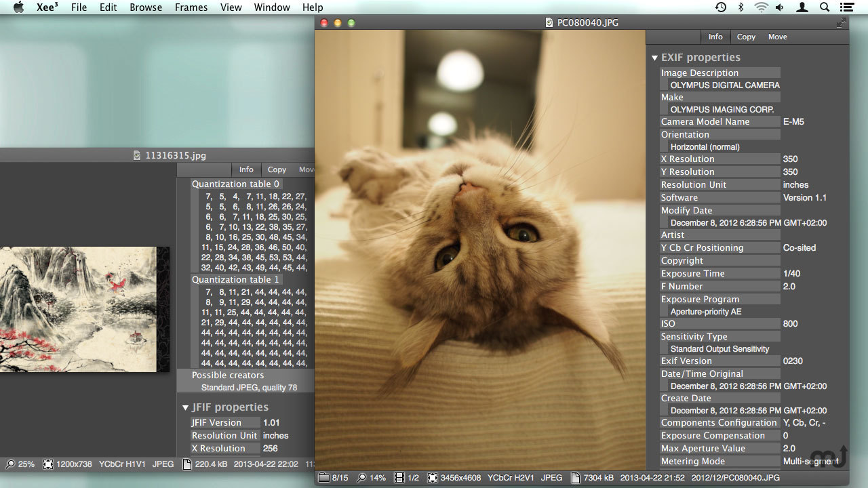
Task: Open the Edit menu
Action: [x=108, y=7]
